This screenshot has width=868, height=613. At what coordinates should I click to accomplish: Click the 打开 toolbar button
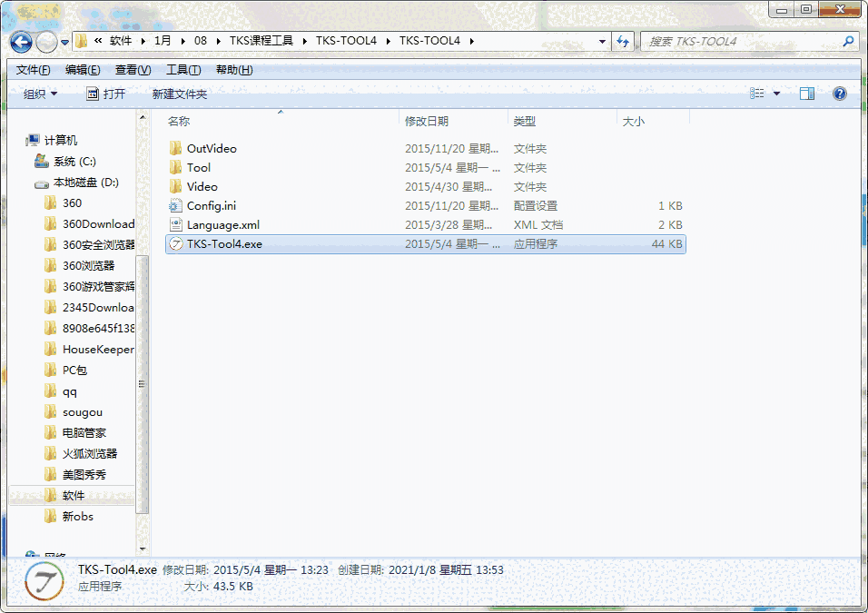click(105, 94)
